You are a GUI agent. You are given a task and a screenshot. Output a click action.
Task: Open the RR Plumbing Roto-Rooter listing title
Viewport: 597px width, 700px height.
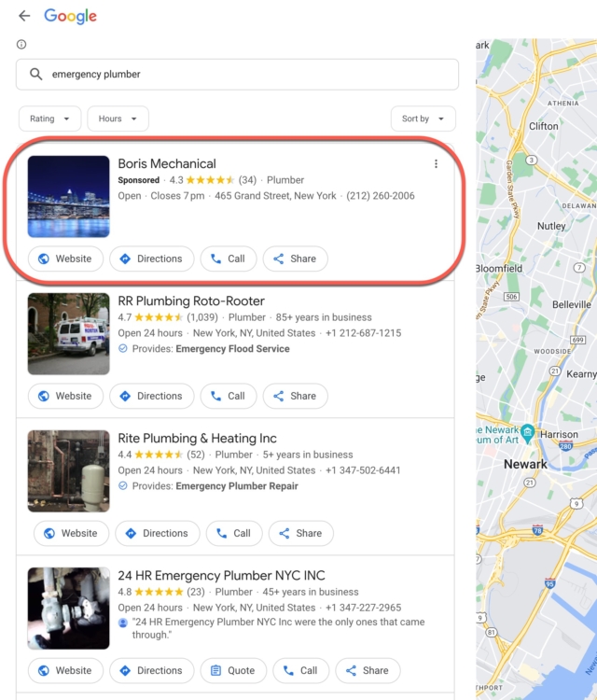click(x=191, y=301)
